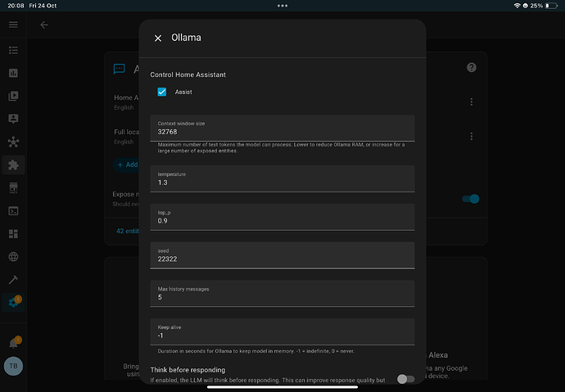
Task: Edit the temperature field
Action: pyautogui.click(x=282, y=179)
